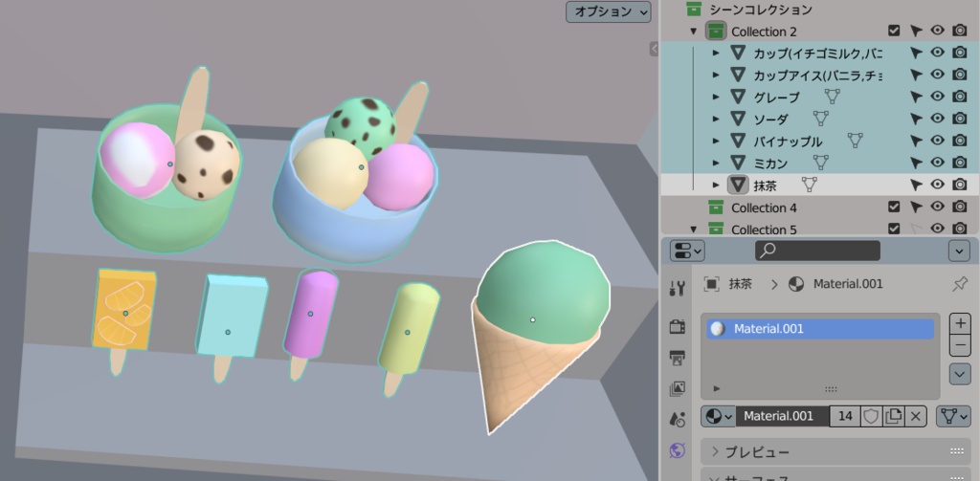Hide カップ(イチゴミルク object in viewport
This screenshot has width=980, height=481.
(x=937, y=53)
